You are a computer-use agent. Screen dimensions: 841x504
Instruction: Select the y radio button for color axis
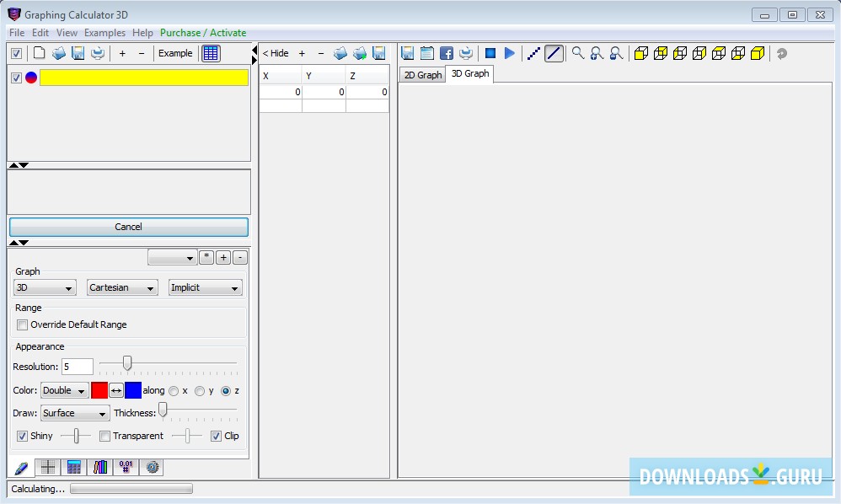[200, 391]
